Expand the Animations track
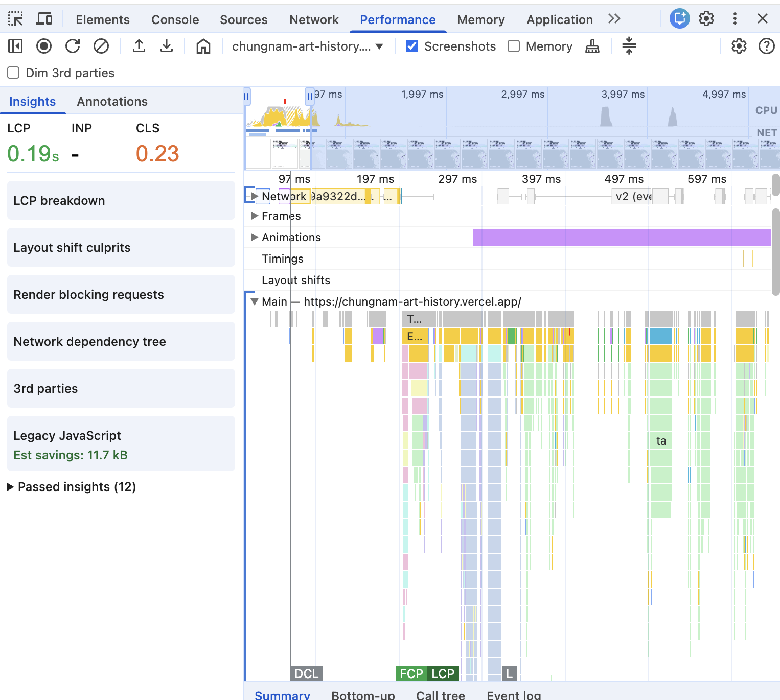Viewport: 780px width, 700px height. (255, 237)
